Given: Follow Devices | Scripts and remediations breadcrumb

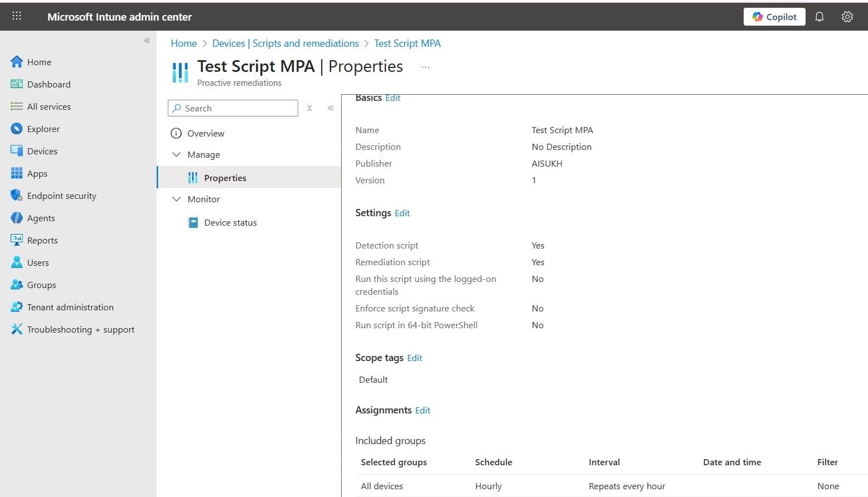Looking at the screenshot, I should [285, 43].
